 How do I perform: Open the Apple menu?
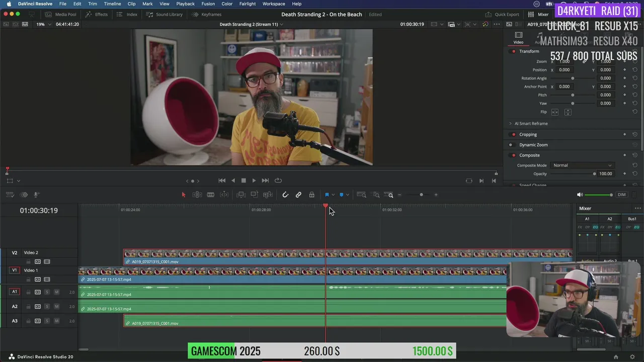[x=9, y=4]
